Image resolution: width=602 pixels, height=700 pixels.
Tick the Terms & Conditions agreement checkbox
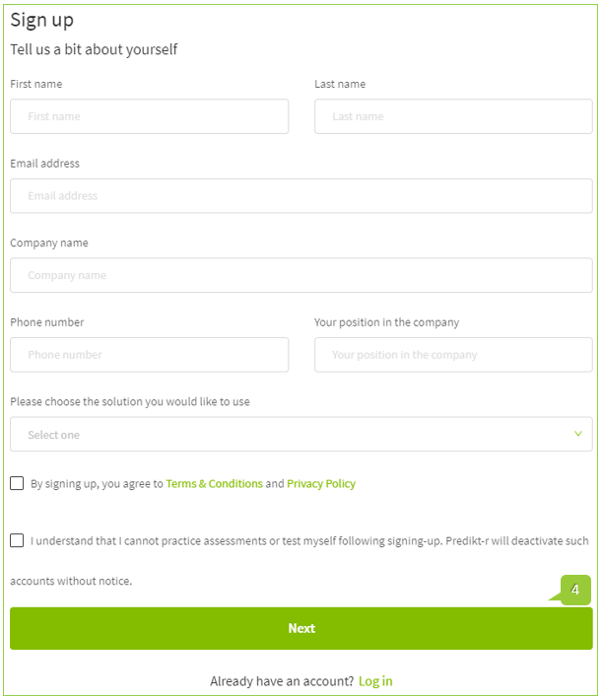tap(18, 483)
